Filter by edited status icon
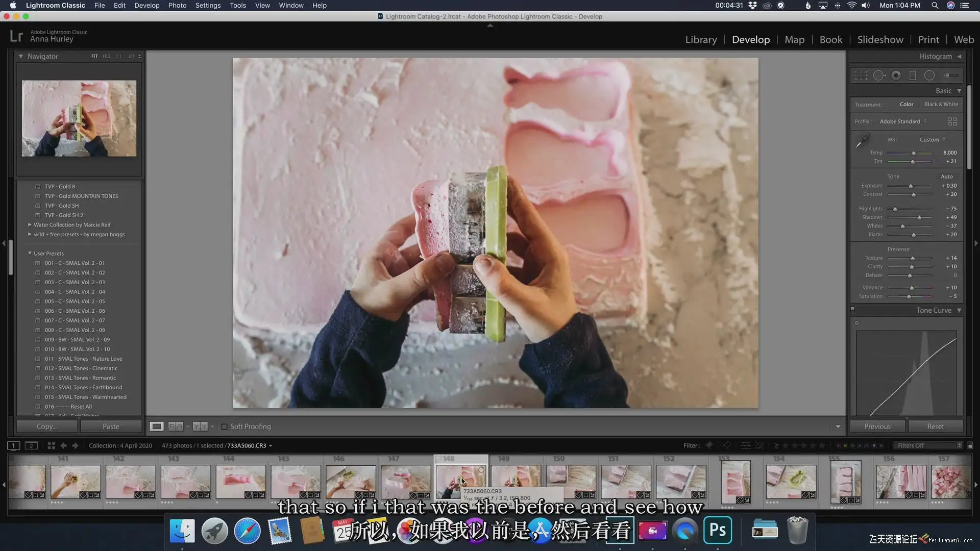980x551 pixels. pos(746,445)
